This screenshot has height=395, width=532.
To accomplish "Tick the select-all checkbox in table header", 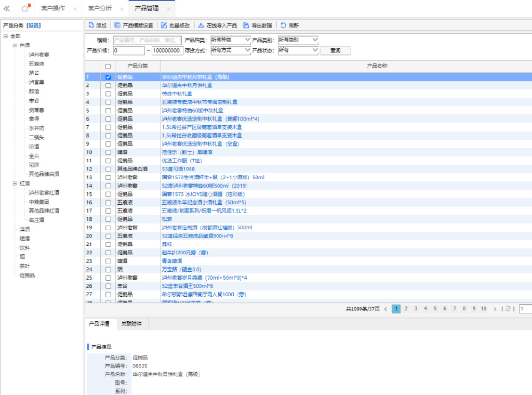I will (108, 67).
